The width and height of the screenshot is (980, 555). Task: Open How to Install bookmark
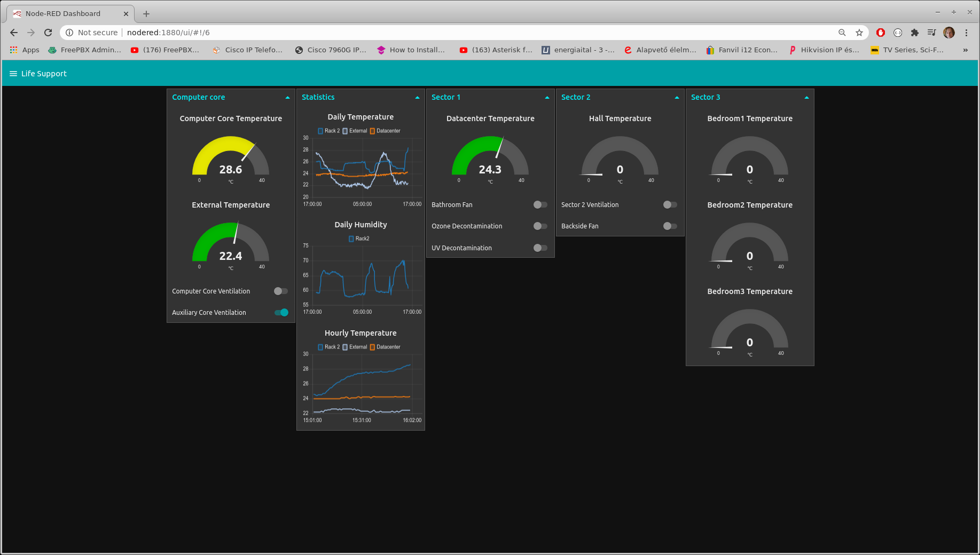click(x=411, y=50)
